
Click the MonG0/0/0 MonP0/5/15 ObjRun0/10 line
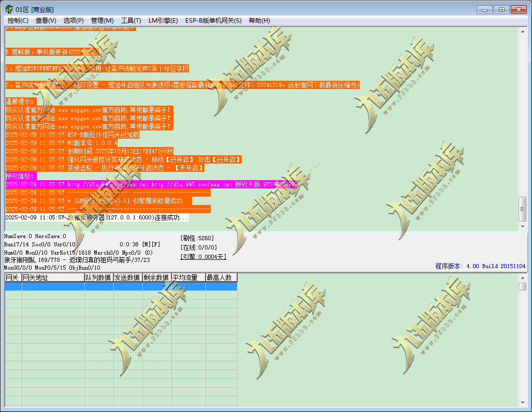click(x=52, y=268)
